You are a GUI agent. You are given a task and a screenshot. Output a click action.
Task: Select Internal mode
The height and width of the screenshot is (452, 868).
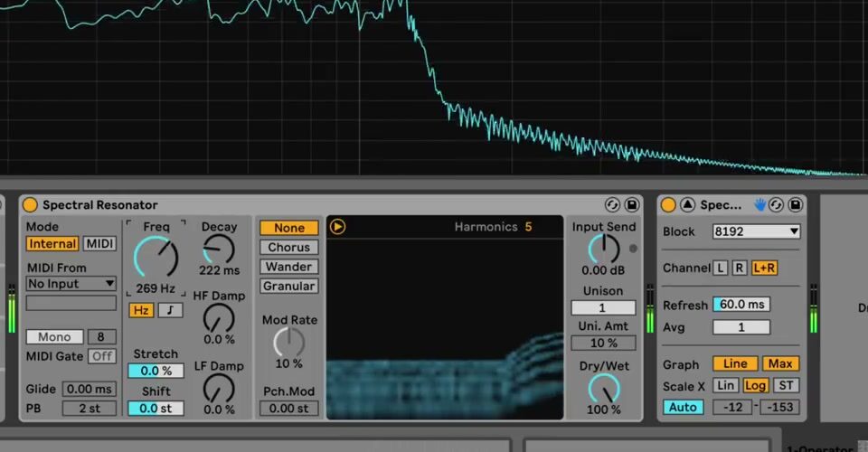(52, 243)
